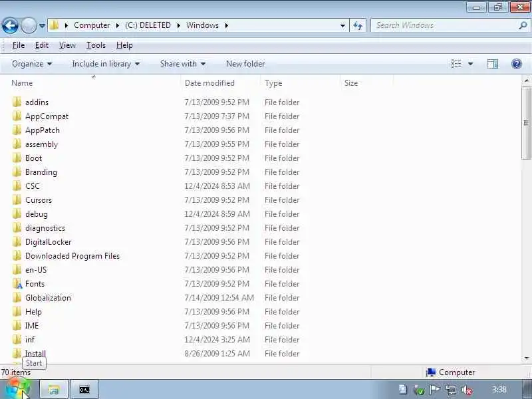Open the View menu
532x399 pixels.
(x=67, y=45)
